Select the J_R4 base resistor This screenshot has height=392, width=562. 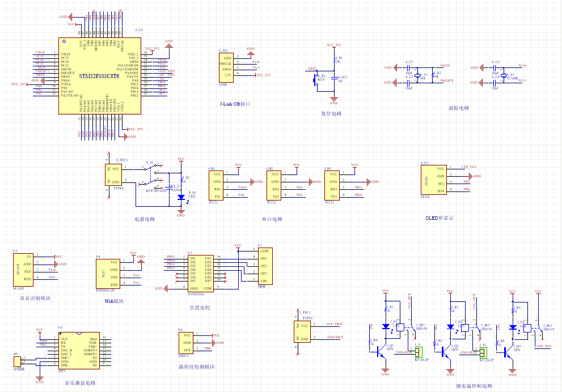point(369,343)
